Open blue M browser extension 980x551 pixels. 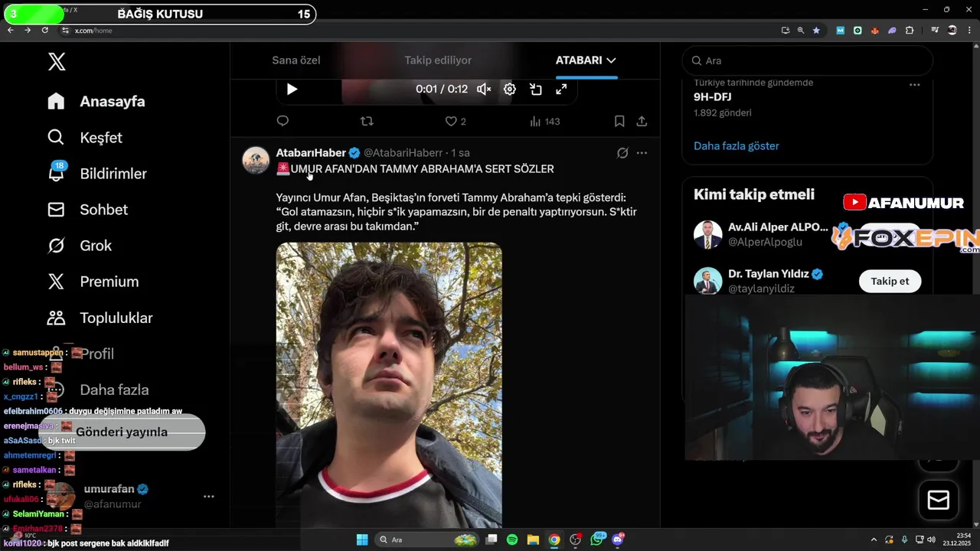tap(841, 31)
